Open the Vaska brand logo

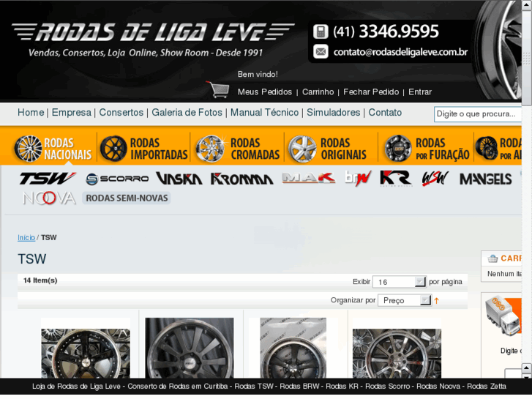click(x=179, y=179)
